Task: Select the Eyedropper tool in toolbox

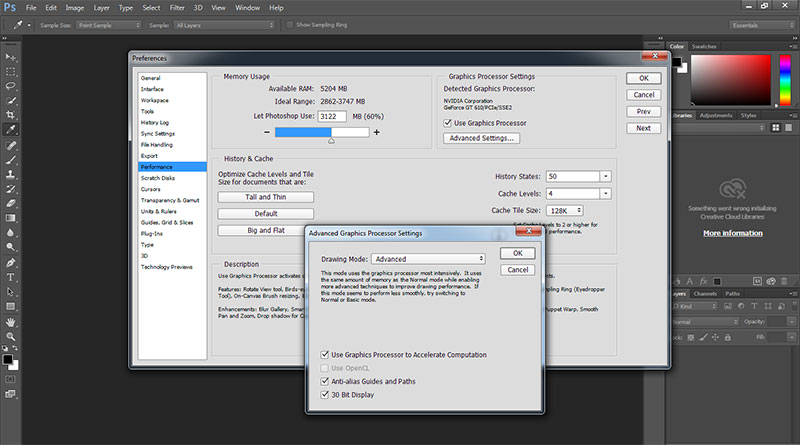Action: (11, 130)
